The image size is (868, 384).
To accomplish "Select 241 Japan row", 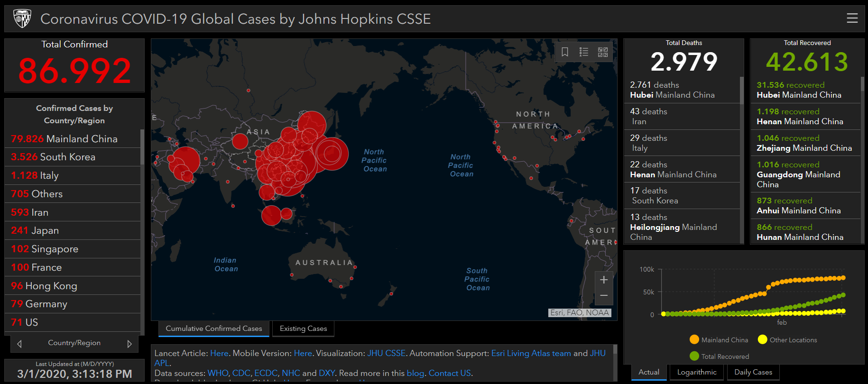I will click(73, 230).
